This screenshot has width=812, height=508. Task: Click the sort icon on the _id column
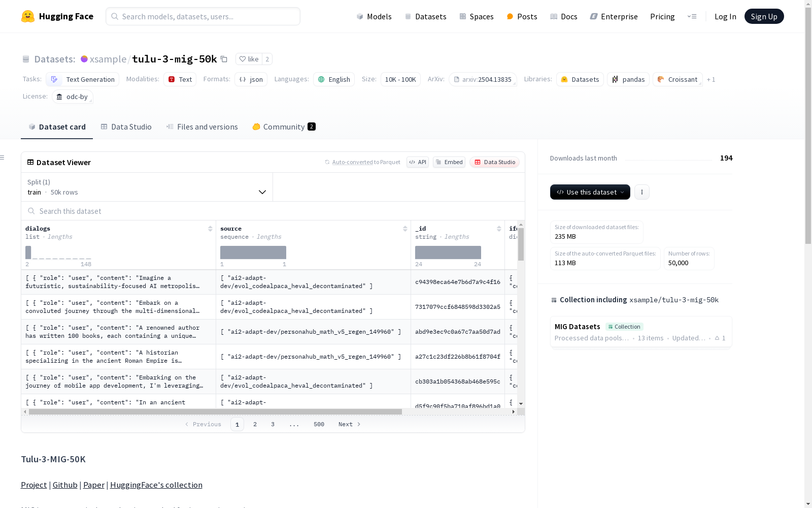499,229
